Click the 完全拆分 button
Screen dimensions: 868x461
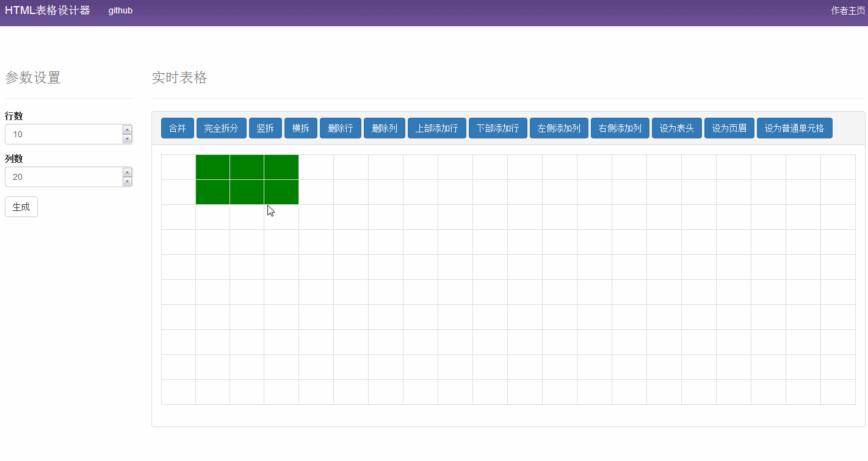(x=222, y=129)
